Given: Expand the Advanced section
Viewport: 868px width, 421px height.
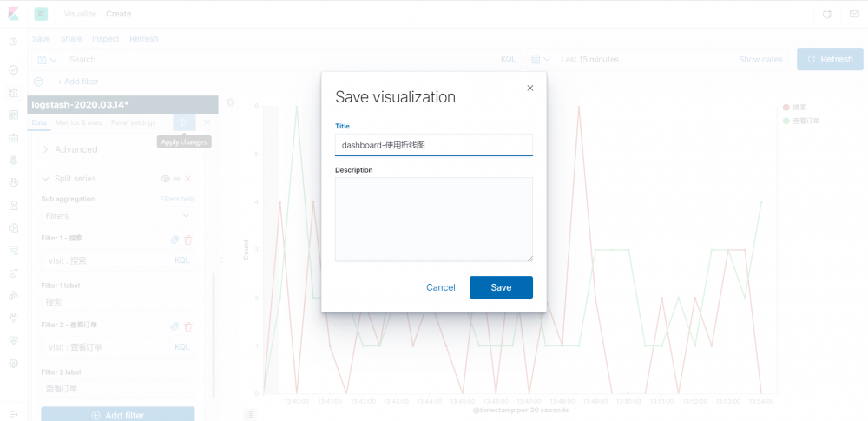Looking at the screenshot, I should (69, 149).
